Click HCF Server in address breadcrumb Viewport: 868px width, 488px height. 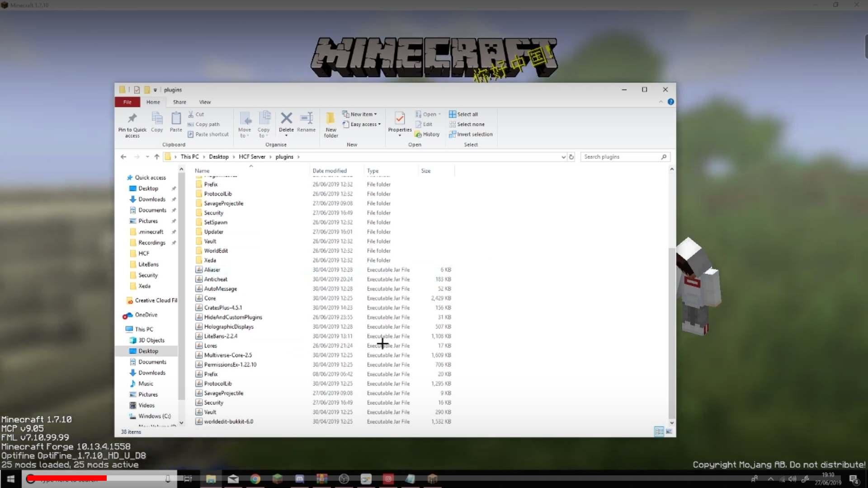[252, 157]
